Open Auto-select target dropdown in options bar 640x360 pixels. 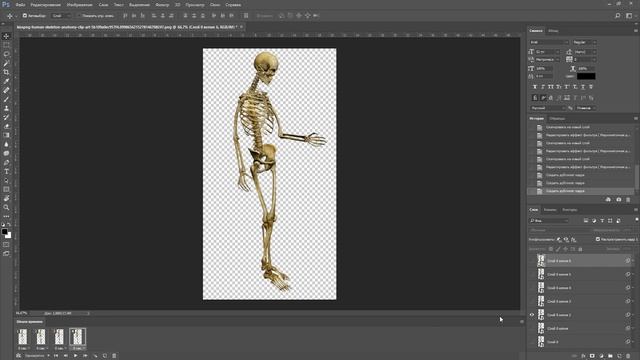[x=62, y=16]
